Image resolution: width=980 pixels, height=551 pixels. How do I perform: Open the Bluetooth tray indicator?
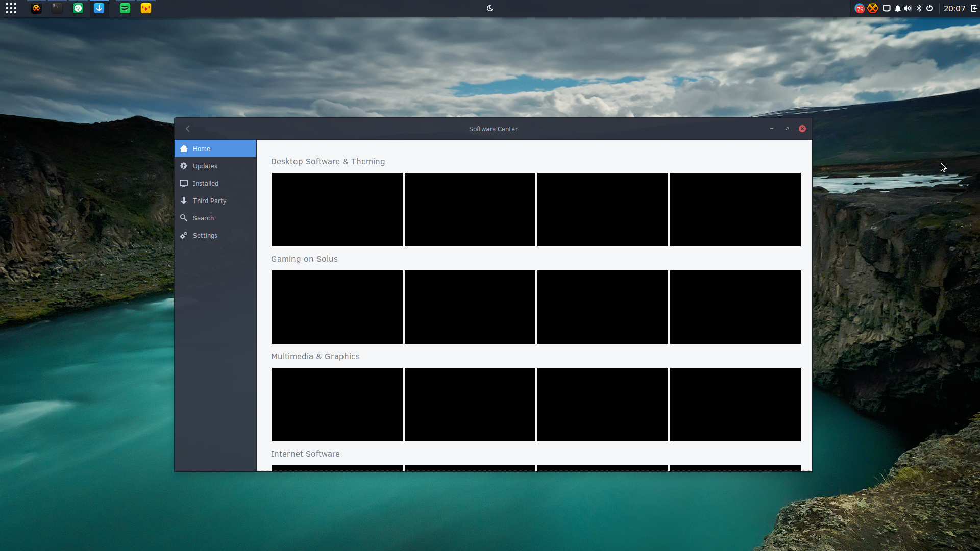coord(919,8)
